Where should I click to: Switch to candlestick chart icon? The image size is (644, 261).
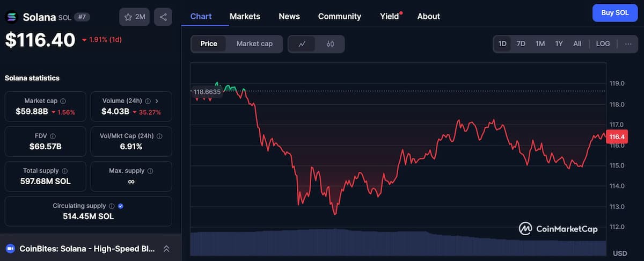[x=330, y=44]
